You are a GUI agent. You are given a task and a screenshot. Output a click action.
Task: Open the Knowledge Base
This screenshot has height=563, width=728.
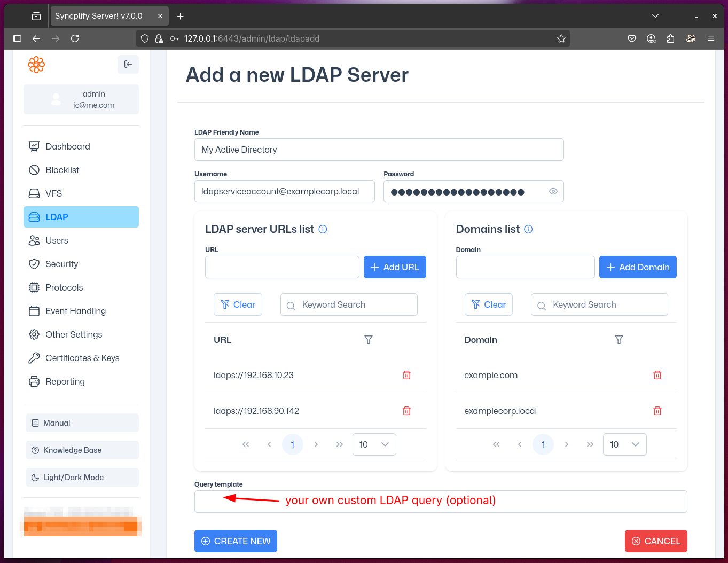(x=82, y=450)
